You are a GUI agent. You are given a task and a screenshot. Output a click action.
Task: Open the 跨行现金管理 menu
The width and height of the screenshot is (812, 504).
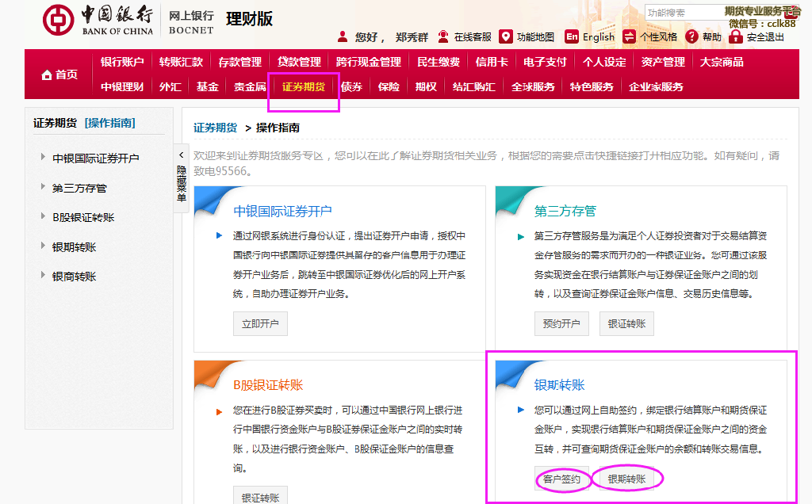(x=369, y=62)
